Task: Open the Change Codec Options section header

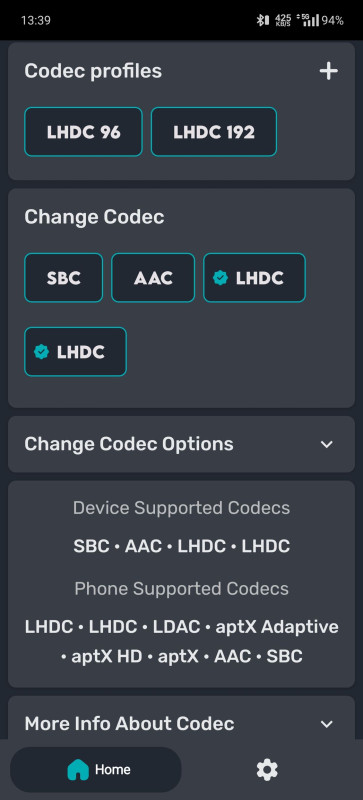Action: [181, 444]
